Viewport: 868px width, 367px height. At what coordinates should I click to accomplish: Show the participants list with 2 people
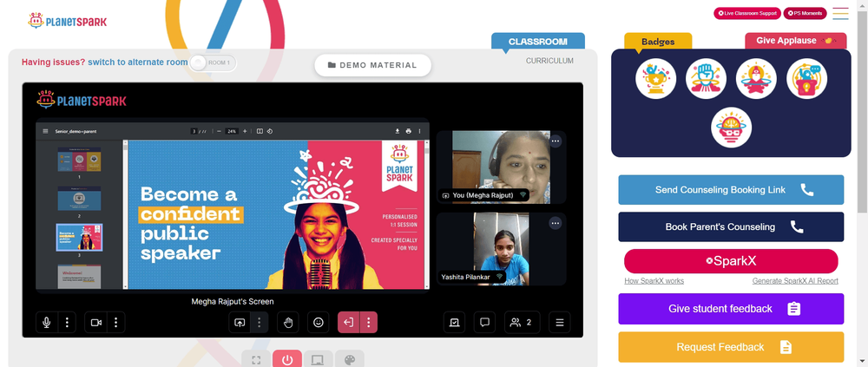522,322
